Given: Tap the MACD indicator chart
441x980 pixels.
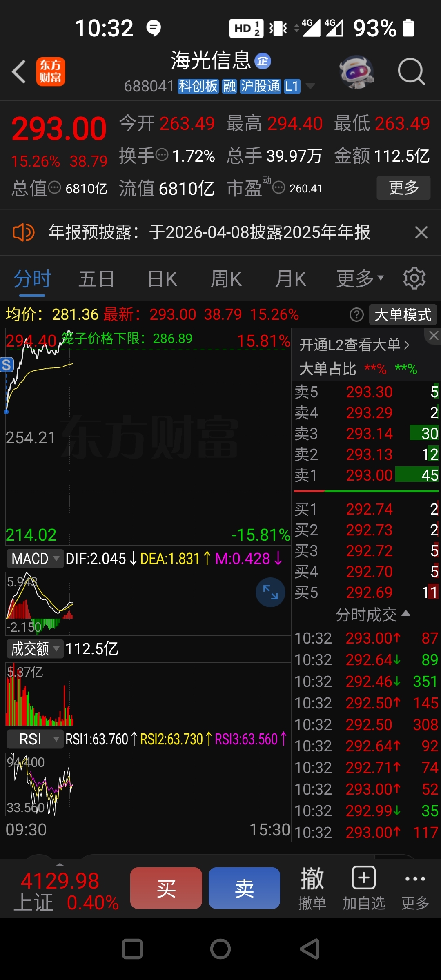Looking at the screenshot, I should [x=148, y=604].
